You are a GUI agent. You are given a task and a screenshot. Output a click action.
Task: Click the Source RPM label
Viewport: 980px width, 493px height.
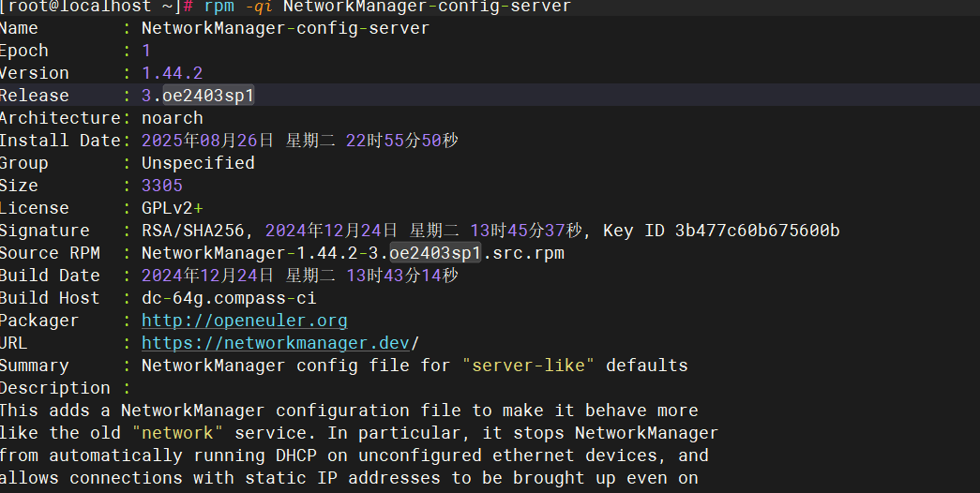[50, 253]
